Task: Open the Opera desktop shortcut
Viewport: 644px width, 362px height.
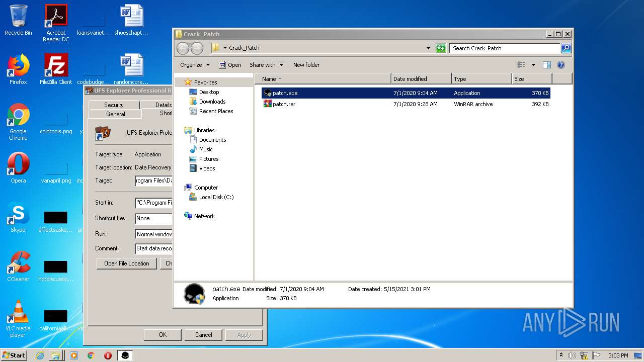Action: [x=18, y=168]
